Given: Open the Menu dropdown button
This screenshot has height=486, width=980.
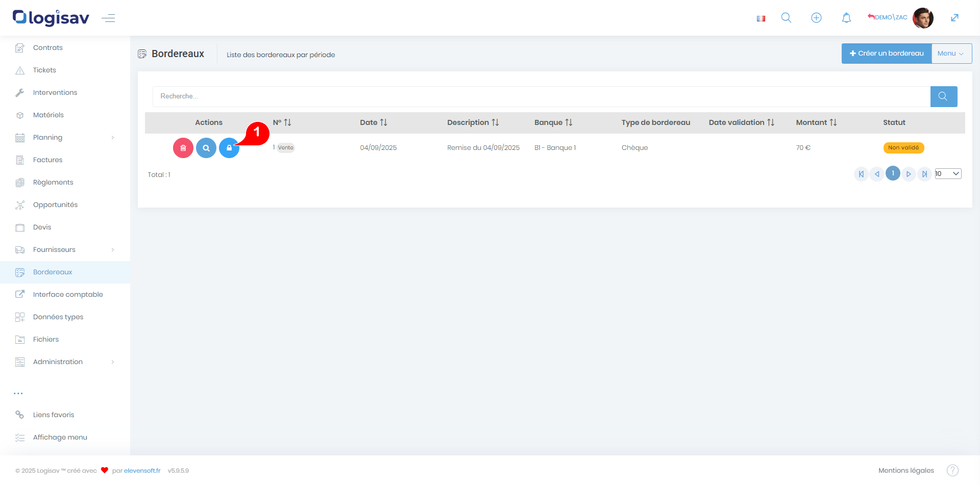Looking at the screenshot, I should click(x=951, y=54).
